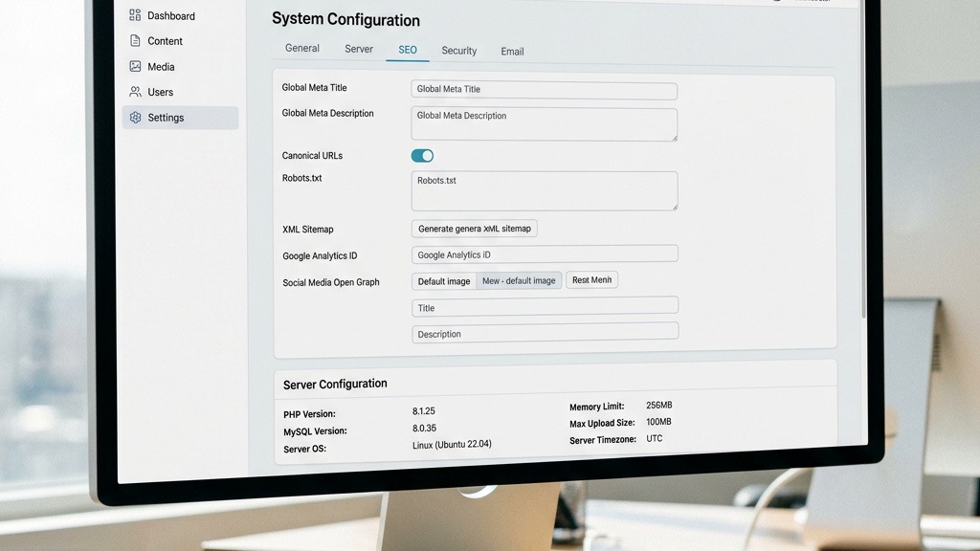
Task: Switch to the Security tab
Action: pos(458,51)
